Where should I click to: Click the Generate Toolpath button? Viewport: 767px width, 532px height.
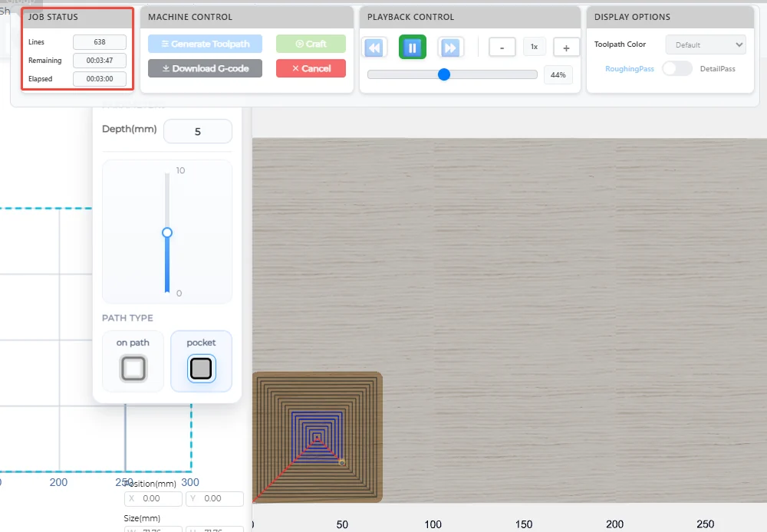[205, 44]
